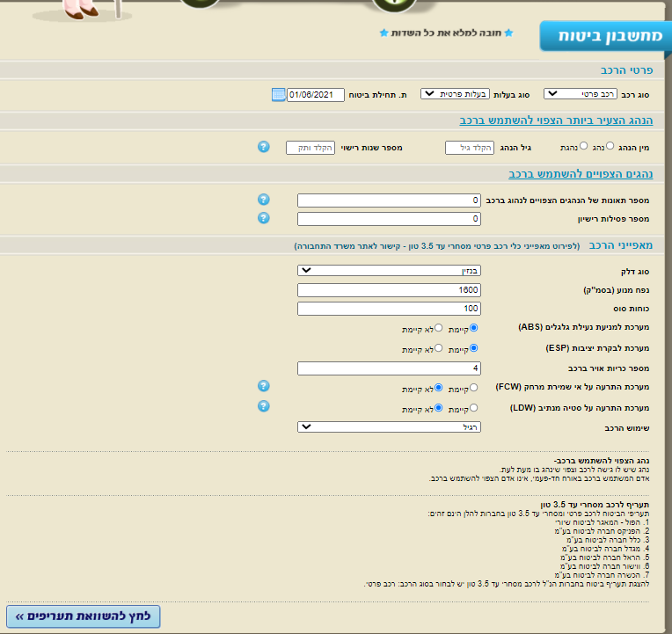
Task: Expand fuel type (סוג דלק) dropdown
Action: 389,270
